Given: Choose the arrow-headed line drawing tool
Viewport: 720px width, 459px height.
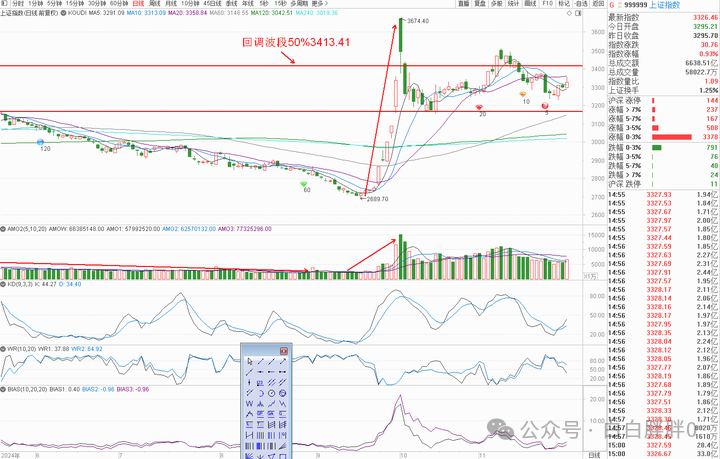Looking at the screenshot, I should coord(282,361).
